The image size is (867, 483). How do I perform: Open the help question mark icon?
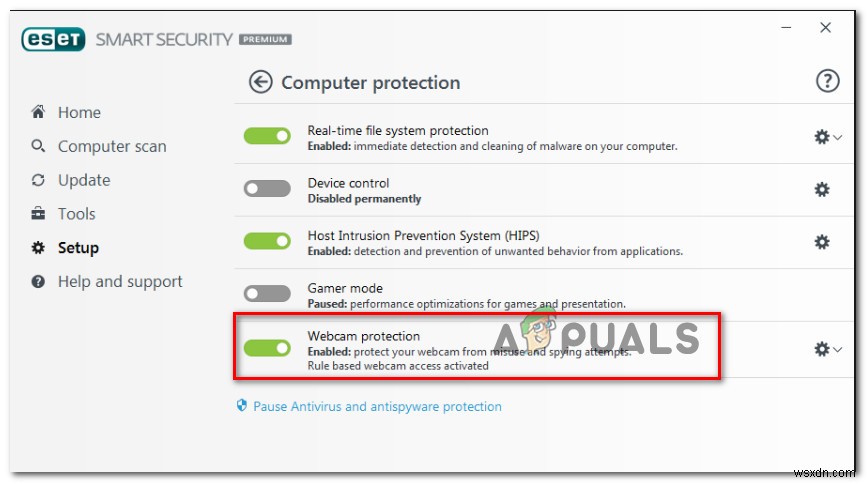click(828, 82)
